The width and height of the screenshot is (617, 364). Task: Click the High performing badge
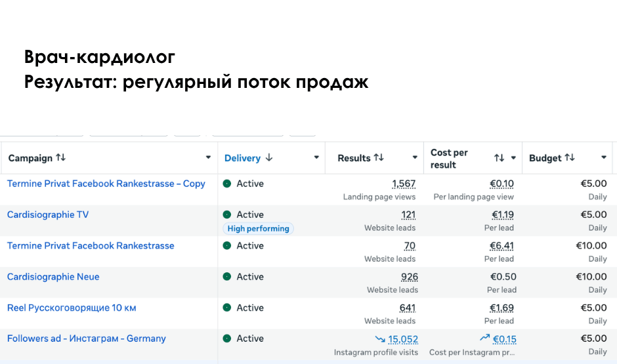click(x=258, y=228)
